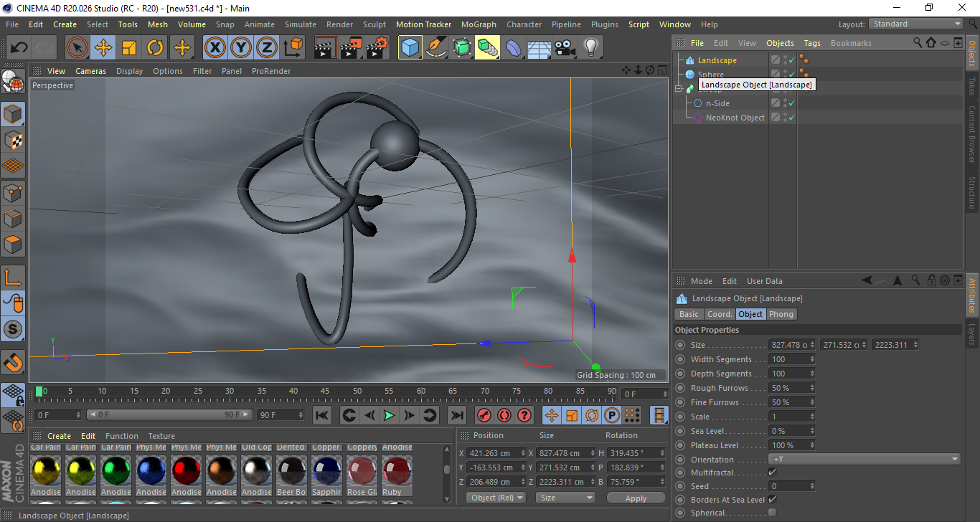
Task: Toggle Borders At Sea Level checkbox
Action: (x=772, y=500)
